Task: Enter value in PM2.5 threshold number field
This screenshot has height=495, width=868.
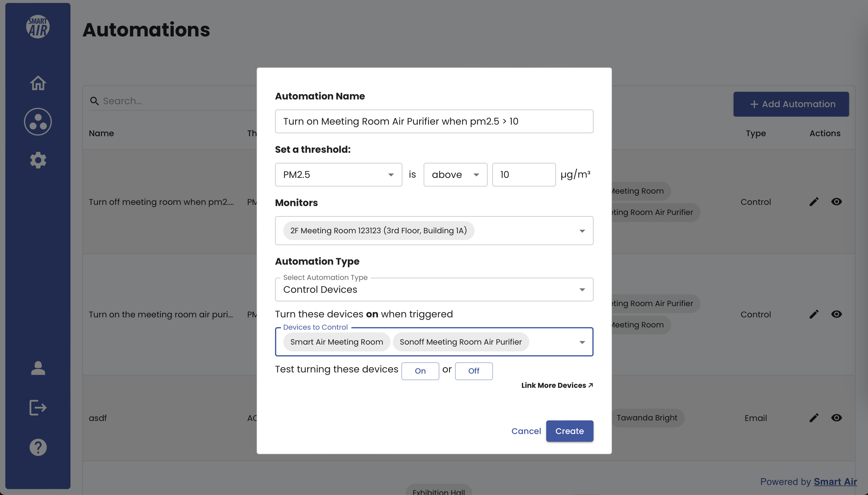Action: click(523, 174)
